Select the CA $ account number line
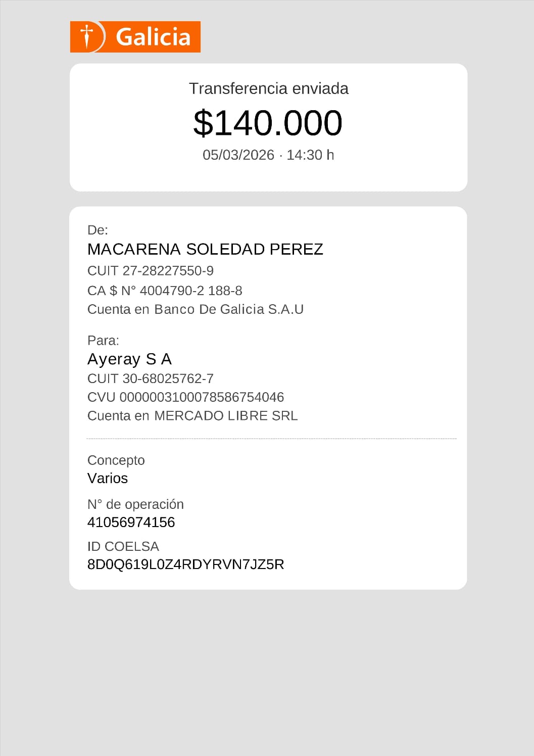 pos(165,291)
